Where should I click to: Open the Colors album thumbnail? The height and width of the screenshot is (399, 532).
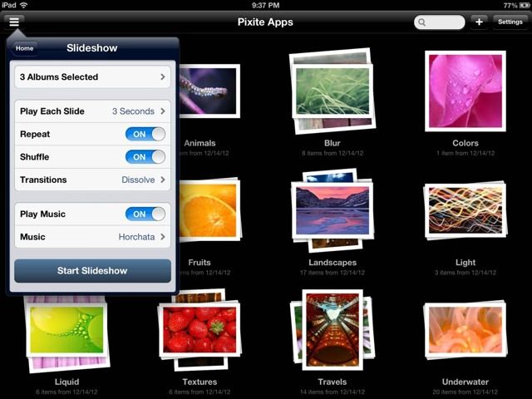click(x=465, y=91)
